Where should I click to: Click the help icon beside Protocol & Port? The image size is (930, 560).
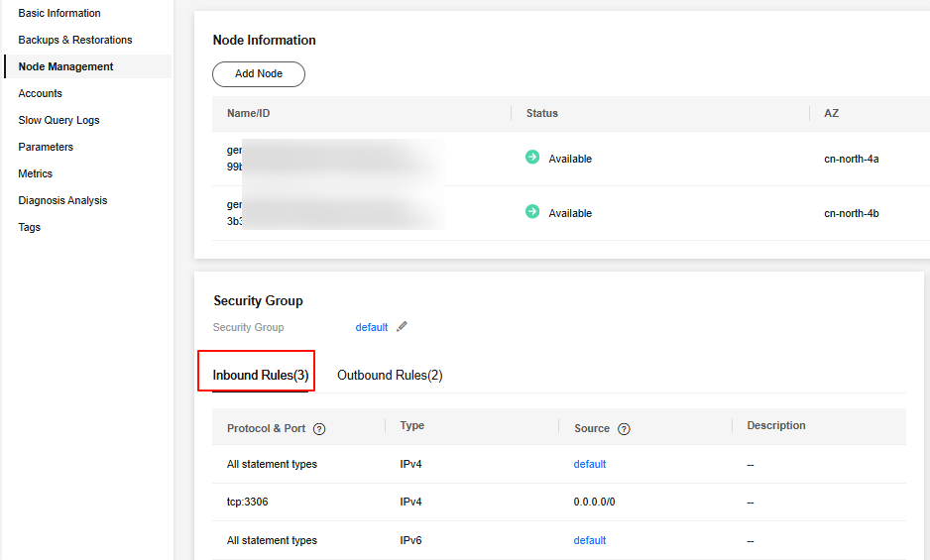coord(319,429)
